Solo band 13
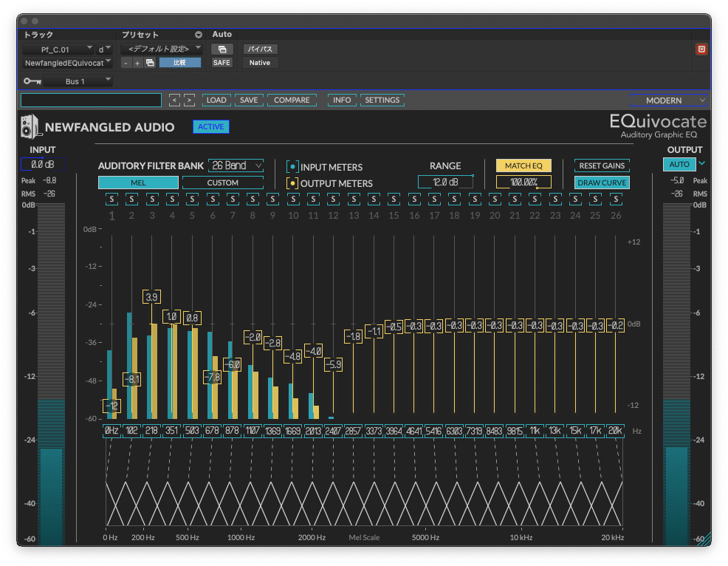Image resolution: width=728 pixels, height=566 pixels. tap(354, 200)
